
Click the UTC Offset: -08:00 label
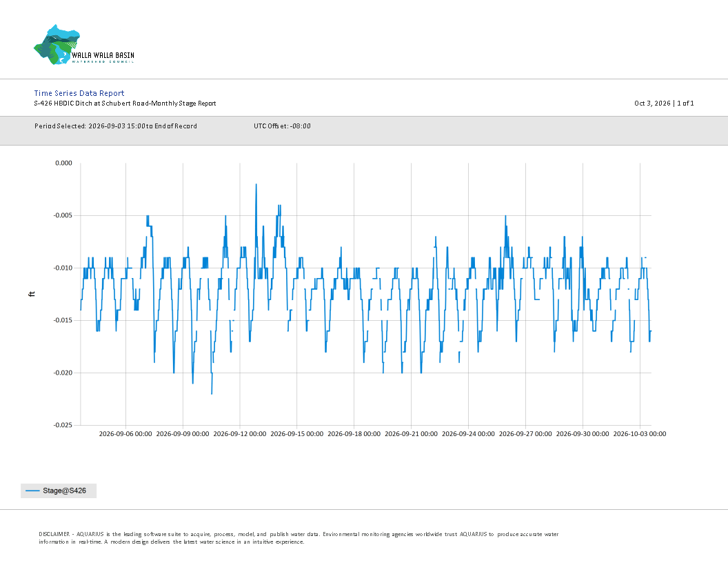282,126
